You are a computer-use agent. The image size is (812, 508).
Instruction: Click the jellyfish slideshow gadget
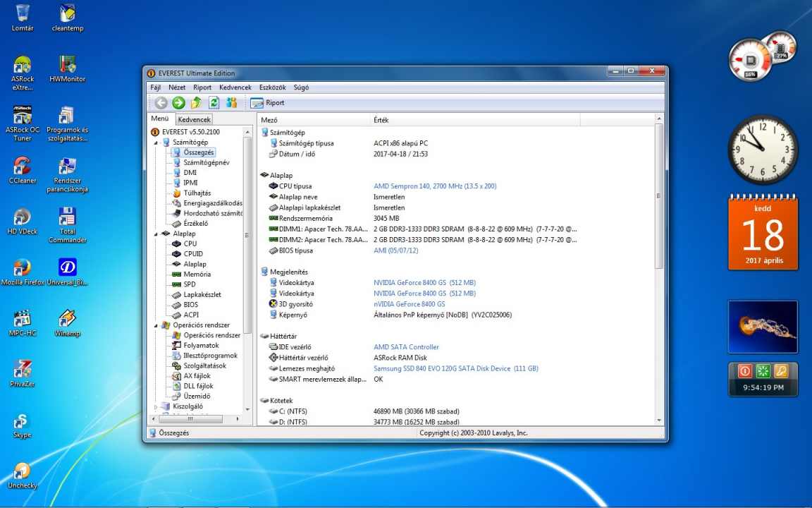(763, 327)
